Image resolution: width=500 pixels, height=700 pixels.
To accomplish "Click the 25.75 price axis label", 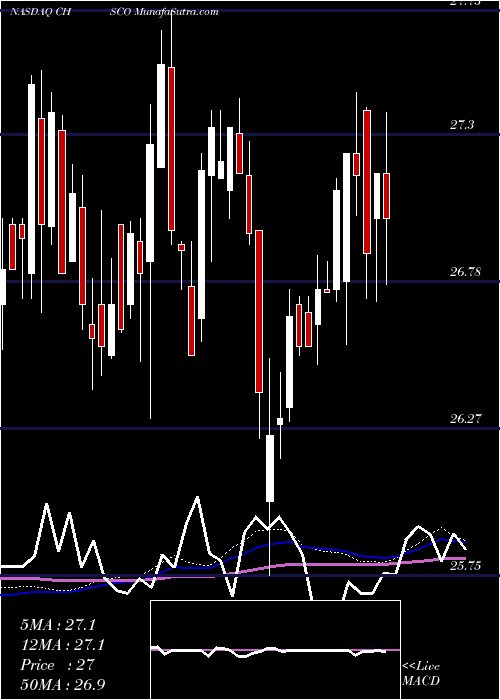I will pos(465,566).
